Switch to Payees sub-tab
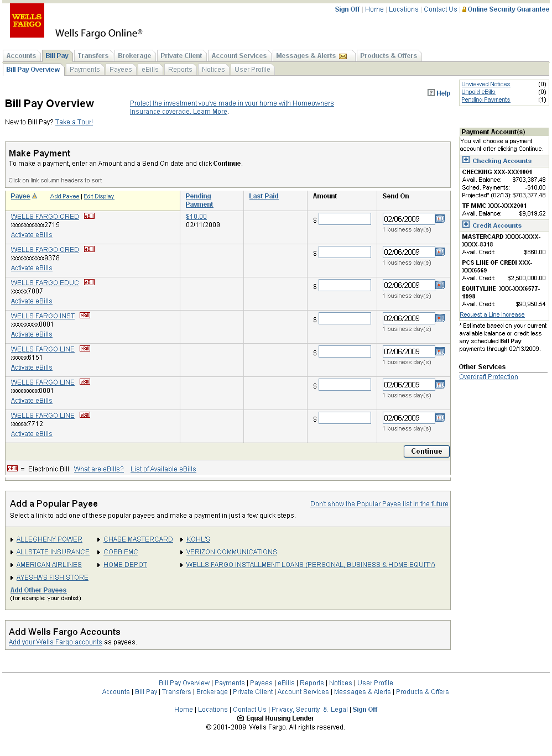This screenshot has width=552, height=756. tap(121, 70)
